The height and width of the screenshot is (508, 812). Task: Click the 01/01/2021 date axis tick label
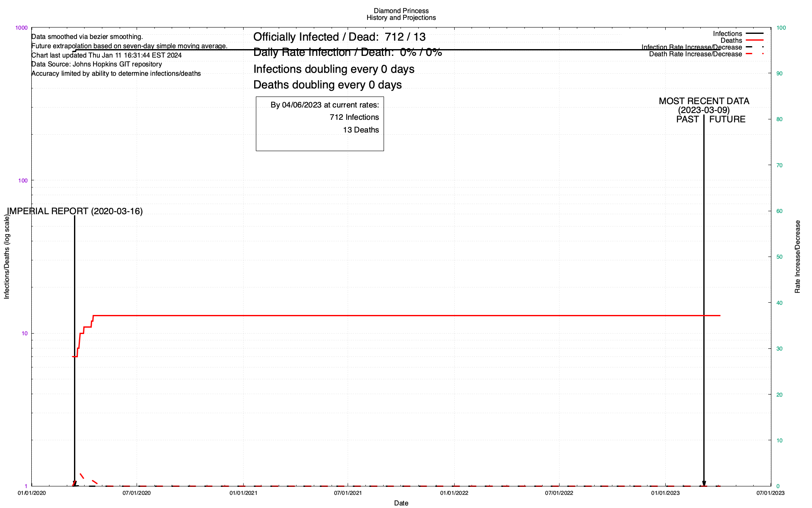(243, 493)
